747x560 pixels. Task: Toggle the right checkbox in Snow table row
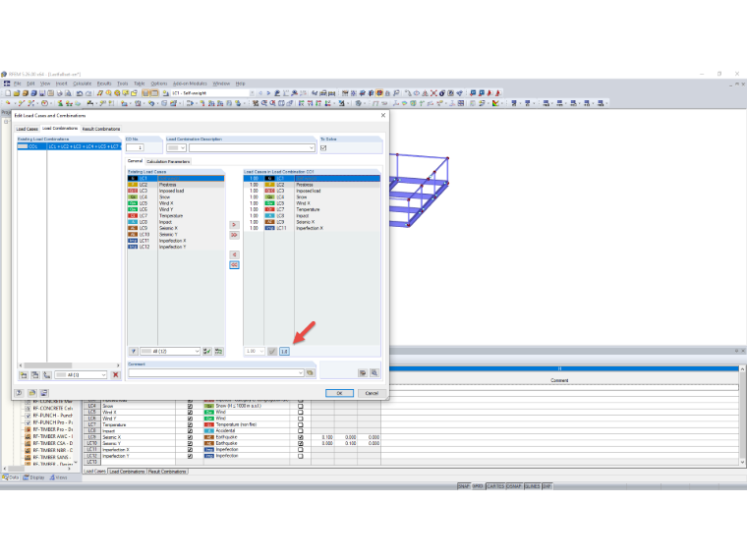point(300,406)
